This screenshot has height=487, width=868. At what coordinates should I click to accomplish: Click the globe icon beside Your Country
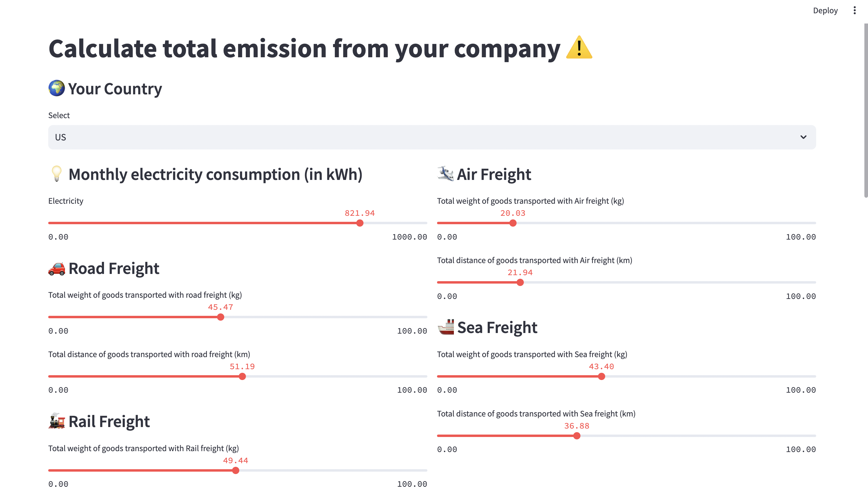(x=57, y=88)
